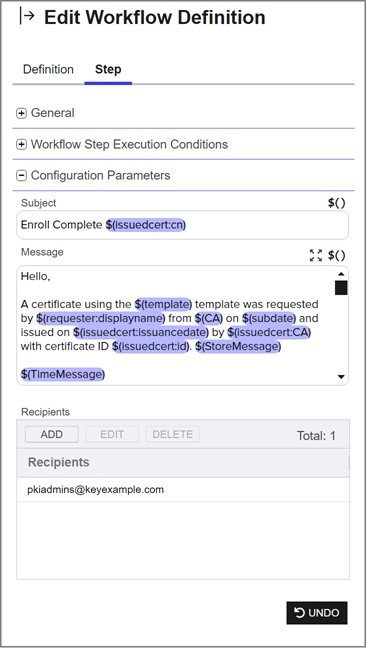The height and width of the screenshot is (648, 366).
Task: Switch to the Definition tab
Action: tap(48, 69)
